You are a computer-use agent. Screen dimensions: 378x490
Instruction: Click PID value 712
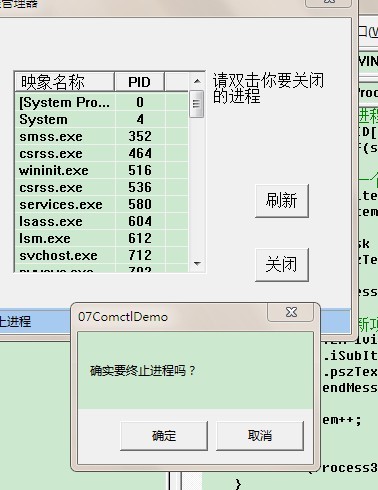pyautogui.click(x=140, y=255)
